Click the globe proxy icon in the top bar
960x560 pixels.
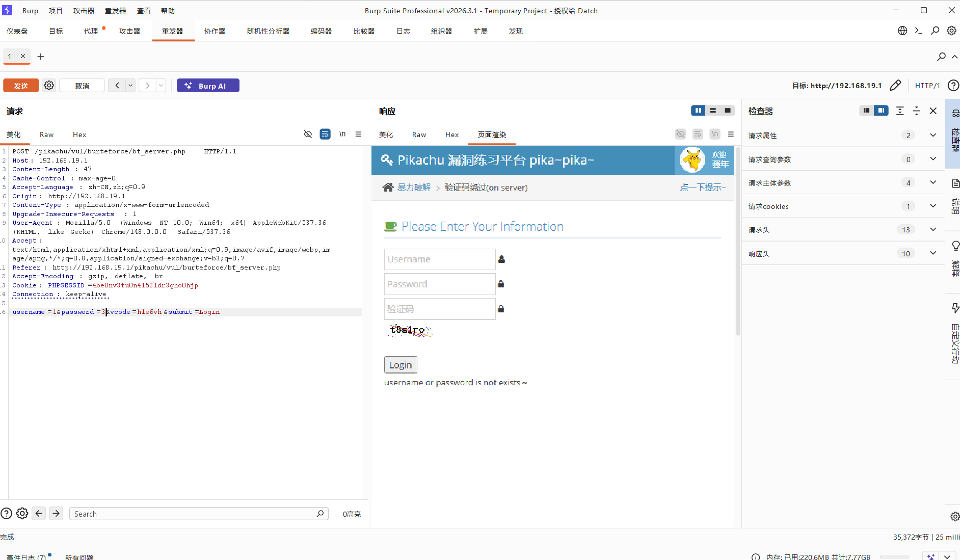(902, 31)
